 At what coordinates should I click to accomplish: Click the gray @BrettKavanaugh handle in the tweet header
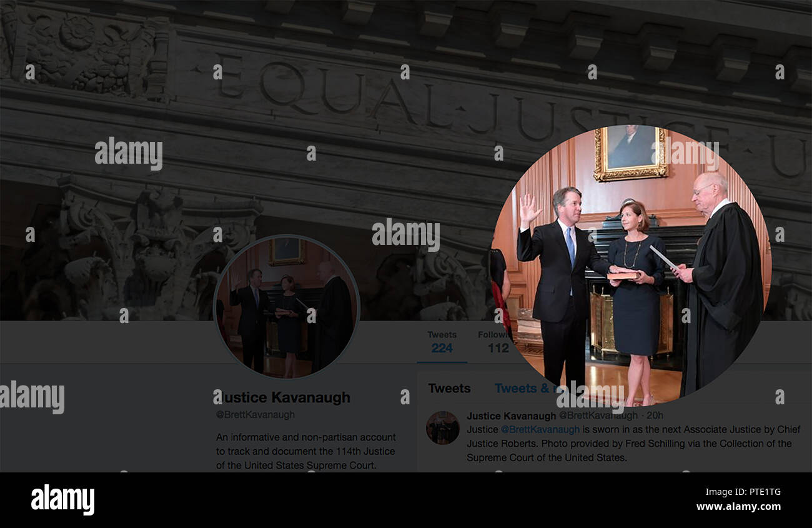point(598,416)
